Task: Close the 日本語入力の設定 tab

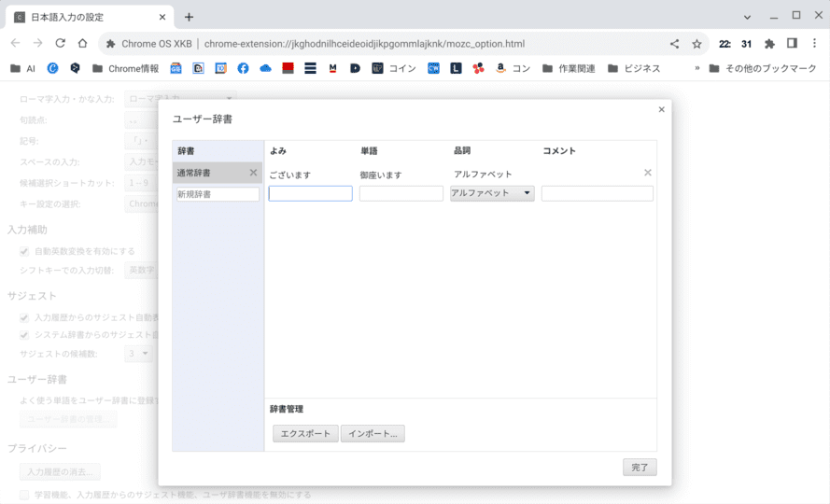Action: click(x=162, y=17)
